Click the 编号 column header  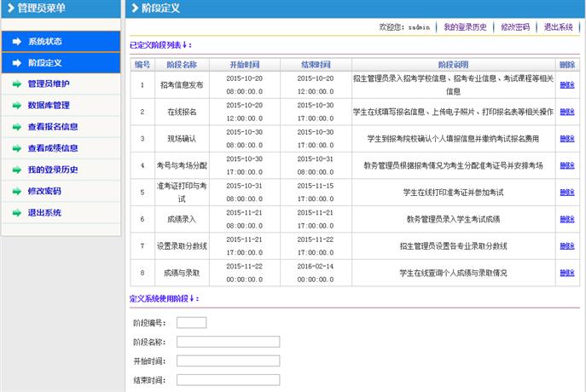tap(142, 65)
